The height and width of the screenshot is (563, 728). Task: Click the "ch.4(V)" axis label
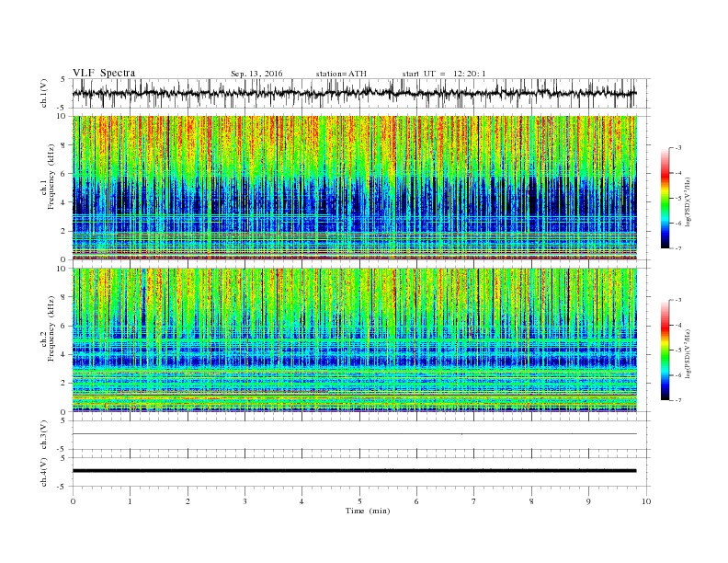[43, 472]
